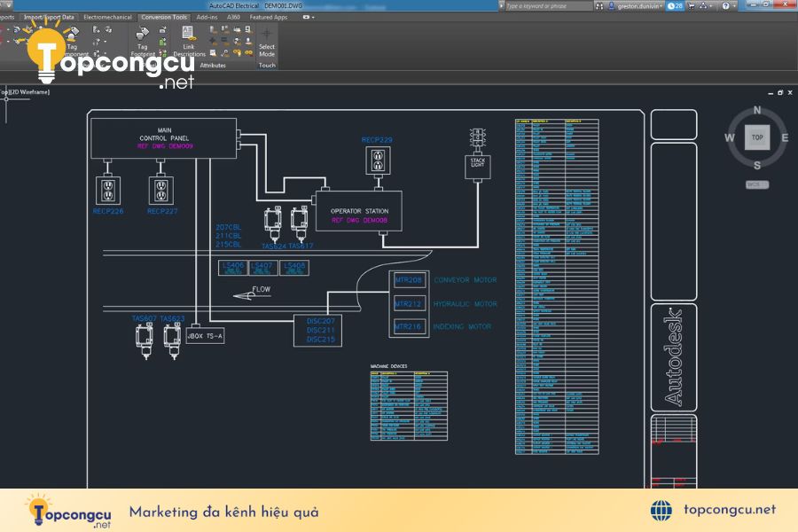The width and height of the screenshot is (798, 532).
Task: Click the plus-shaped icon in Attributes panel
Action: pyautogui.click(x=213, y=41)
